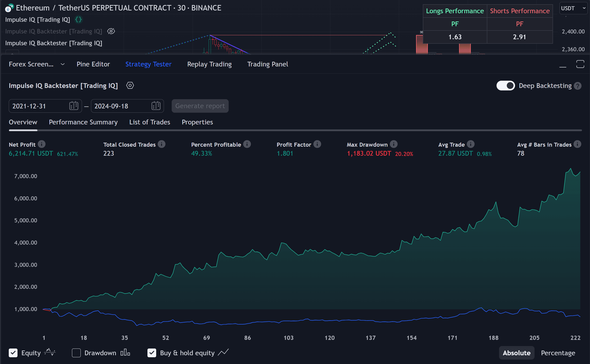Open start date calendar picker
The image size is (590, 364).
(74, 106)
